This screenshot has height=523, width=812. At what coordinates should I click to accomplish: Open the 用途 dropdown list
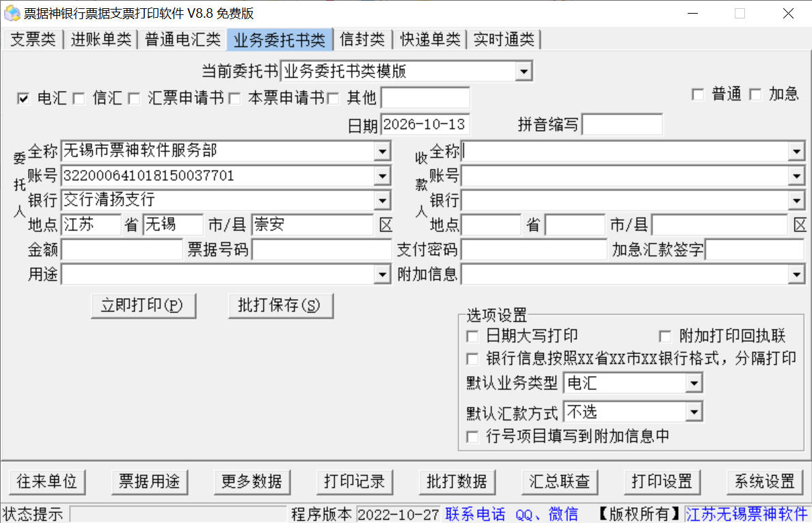point(382,274)
